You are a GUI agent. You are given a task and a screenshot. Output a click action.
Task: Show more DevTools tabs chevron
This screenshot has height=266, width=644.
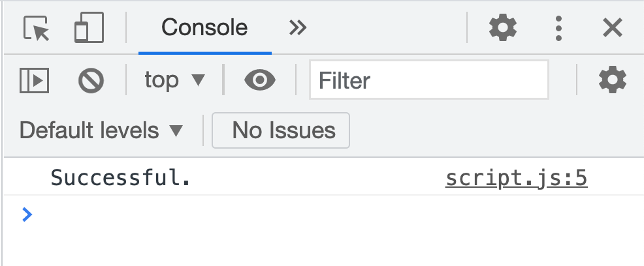pyautogui.click(x=298, y=28)
